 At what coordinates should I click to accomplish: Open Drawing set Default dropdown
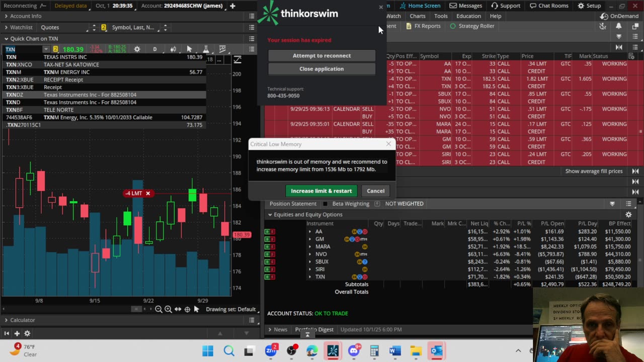tap(231, 309)
